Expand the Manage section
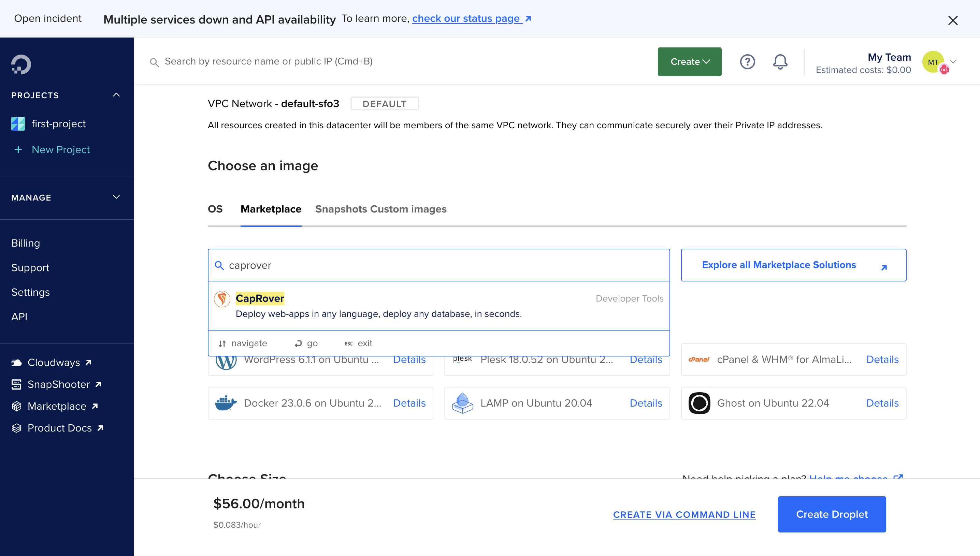The image size is (980, 556). [116, 197]
